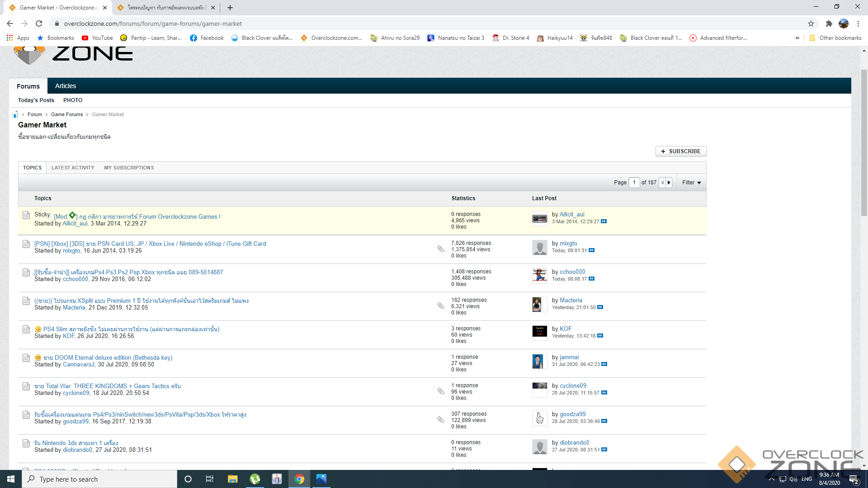Open Chrome extensions puzzle icon
The image size is (868, 488).
click(x=829, y=23)
